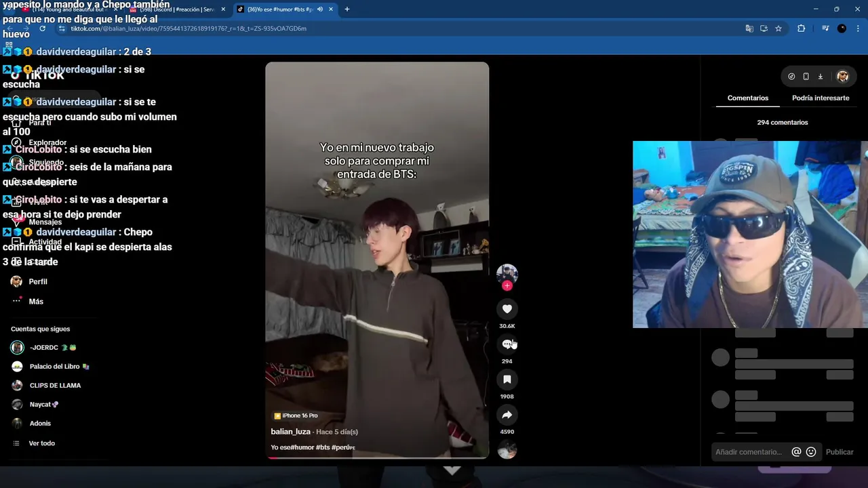Expand followed accounts with Ver todo
This screenshot has height=488, width=868.
coord(34,443)
